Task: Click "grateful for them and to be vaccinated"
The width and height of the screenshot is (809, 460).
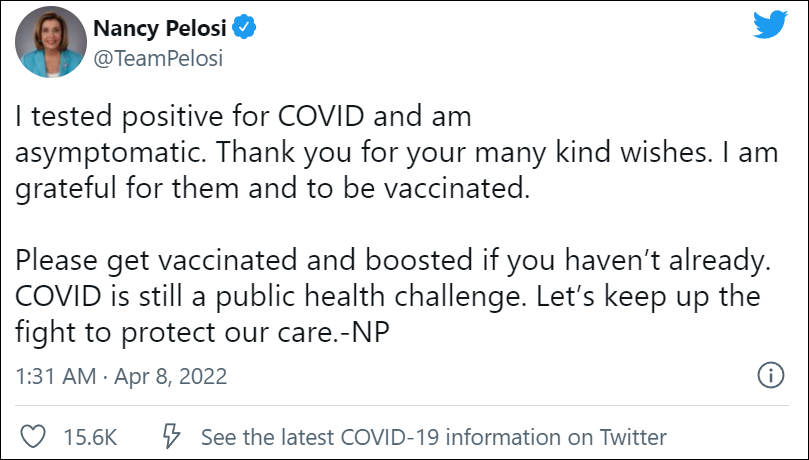Action: (x=270, y=189)
